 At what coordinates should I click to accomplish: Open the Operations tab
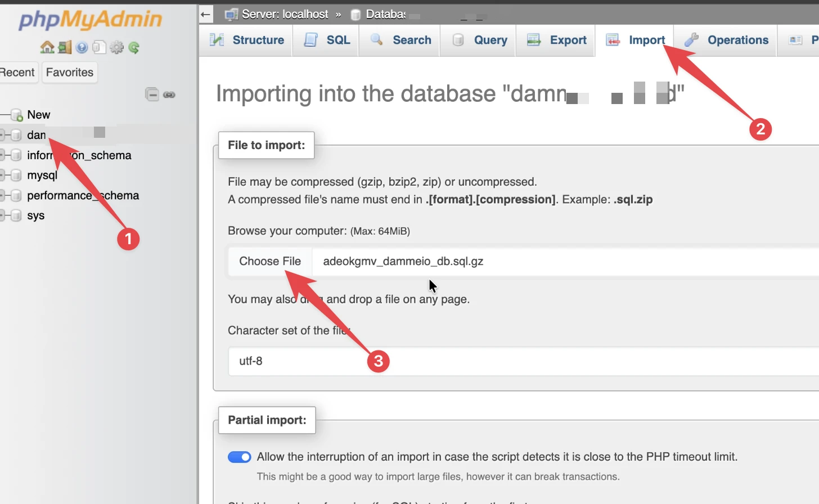coord(726,40)
